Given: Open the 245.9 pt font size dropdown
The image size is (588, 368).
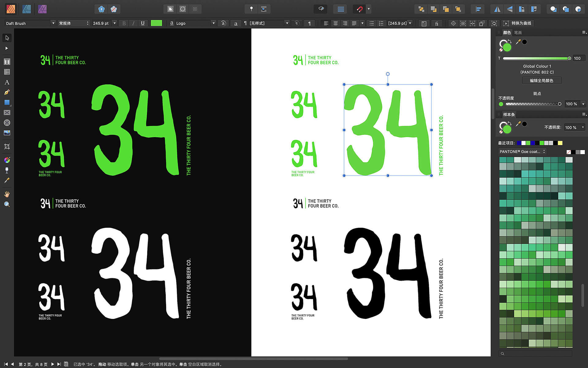Looking at the screenshot, I should click(x=115, y=23).
